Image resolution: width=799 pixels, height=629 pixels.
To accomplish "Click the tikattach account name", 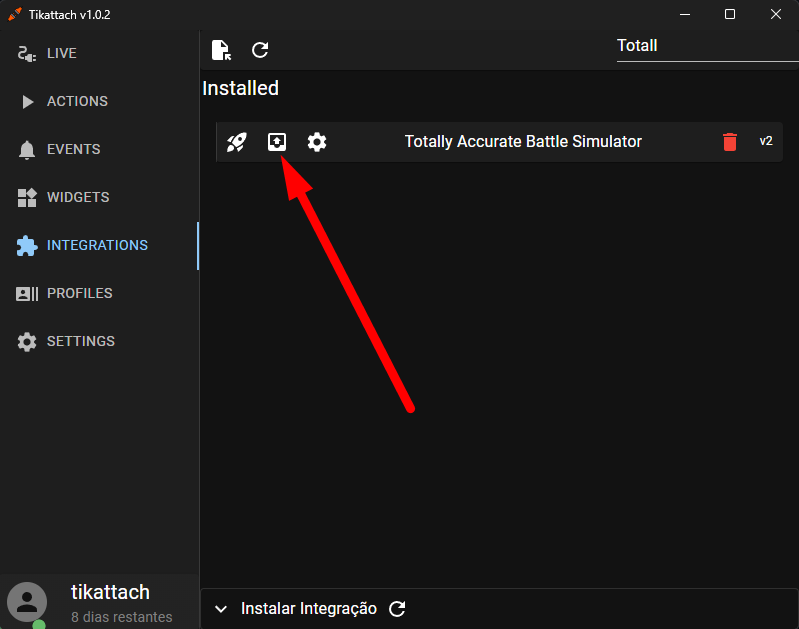I will click(x=110, y=592).
